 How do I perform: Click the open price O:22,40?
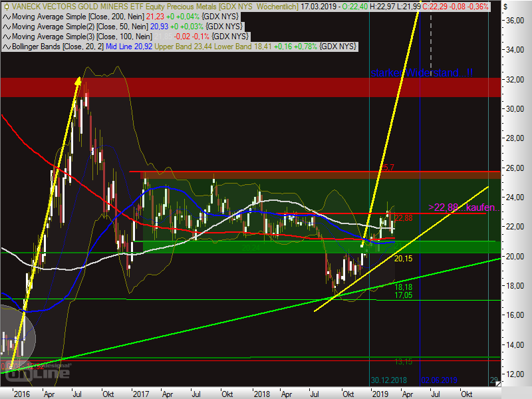point(354,7)
